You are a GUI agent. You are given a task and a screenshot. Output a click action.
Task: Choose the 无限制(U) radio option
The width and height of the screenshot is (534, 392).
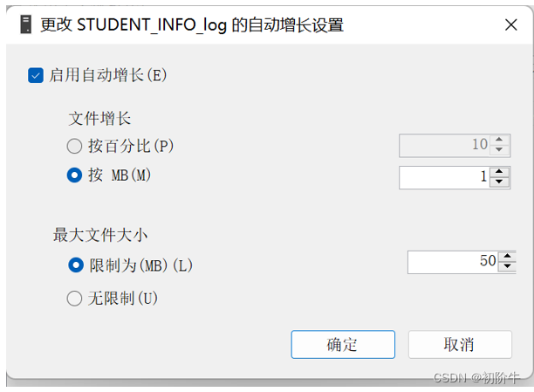(x=74, y=299)
